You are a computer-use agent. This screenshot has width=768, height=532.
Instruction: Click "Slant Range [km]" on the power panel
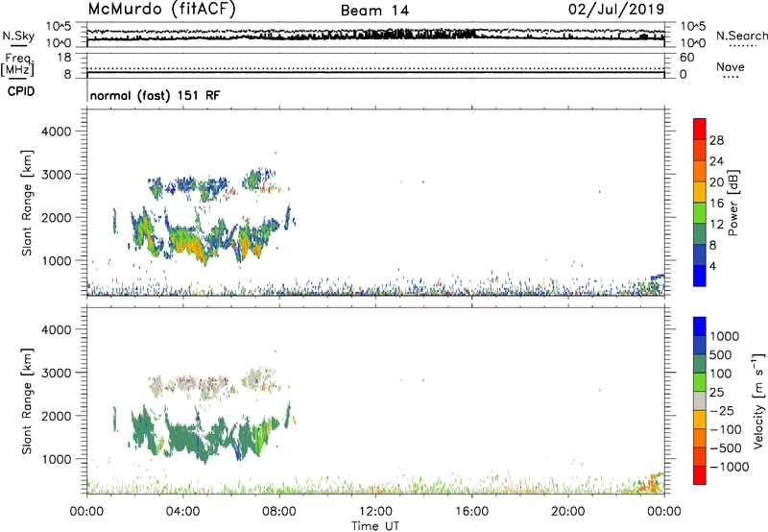tap(27, 203)
